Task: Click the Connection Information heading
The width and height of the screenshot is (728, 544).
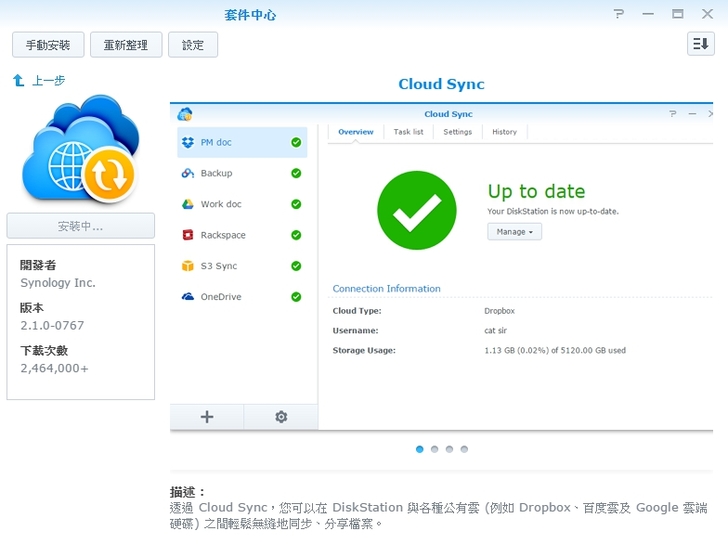Action: (x=386, y=289)
